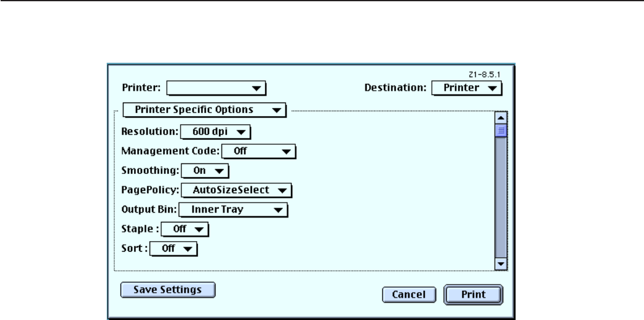Open the Printer selection dropdown
644x320 pixels.
pos(215,88)
